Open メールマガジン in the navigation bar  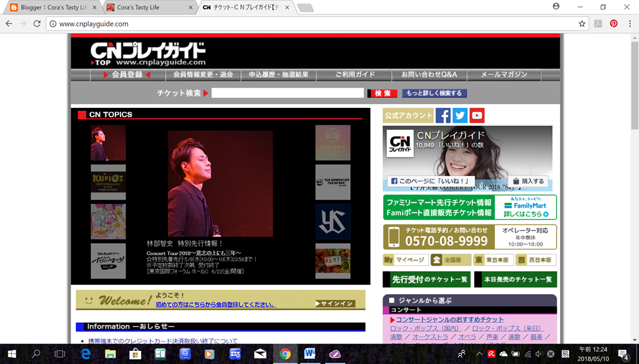504,75
